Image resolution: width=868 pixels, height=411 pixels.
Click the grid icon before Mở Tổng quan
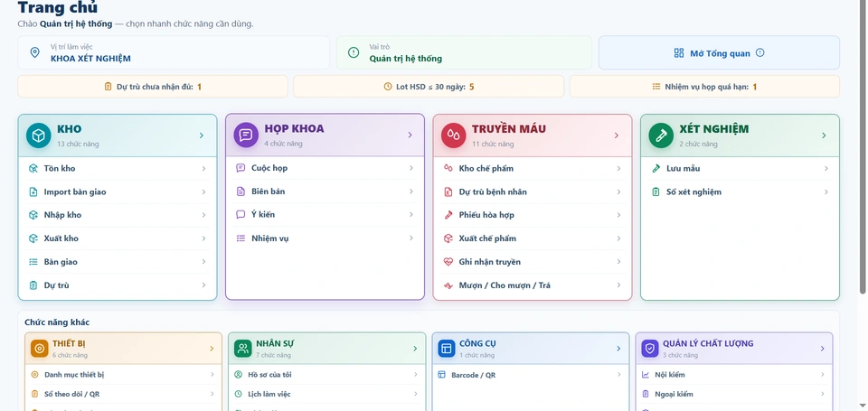point(679,53)
